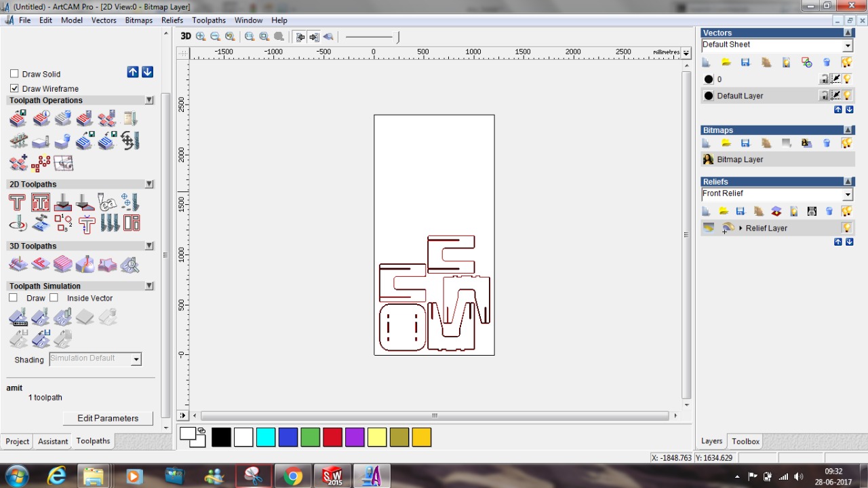Enable the Draw Solid checkbox
The height and width of the screenshot is (488, 868).
(14, 74)
